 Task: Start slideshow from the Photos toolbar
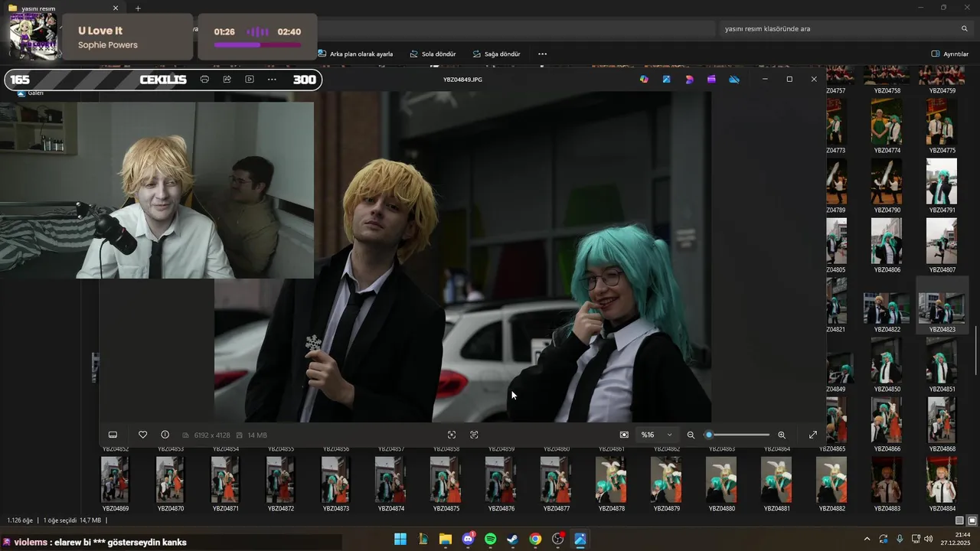point(250,80)
